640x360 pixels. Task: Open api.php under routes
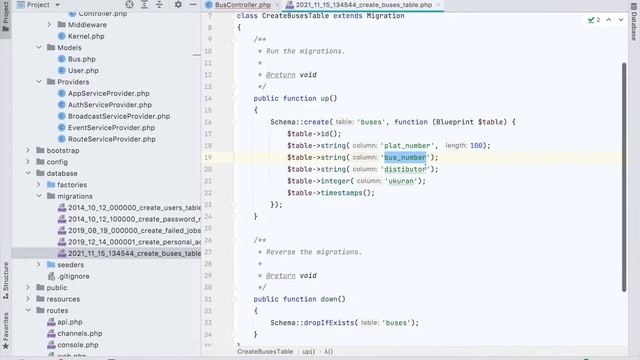click(x=70, y=322)
